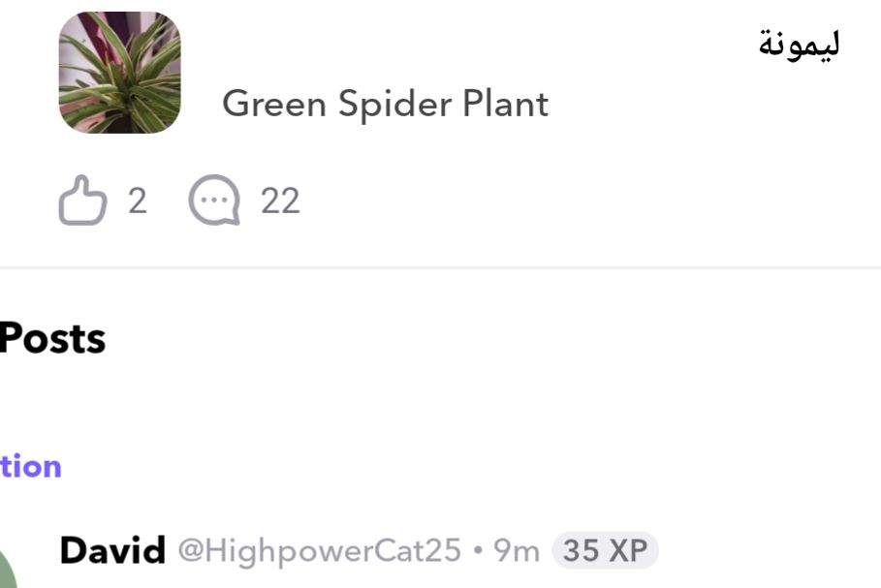Click the word Plant in the species name
Image resolution: width=881 pixels, height=588 pixels.
(x=506, y=104)
